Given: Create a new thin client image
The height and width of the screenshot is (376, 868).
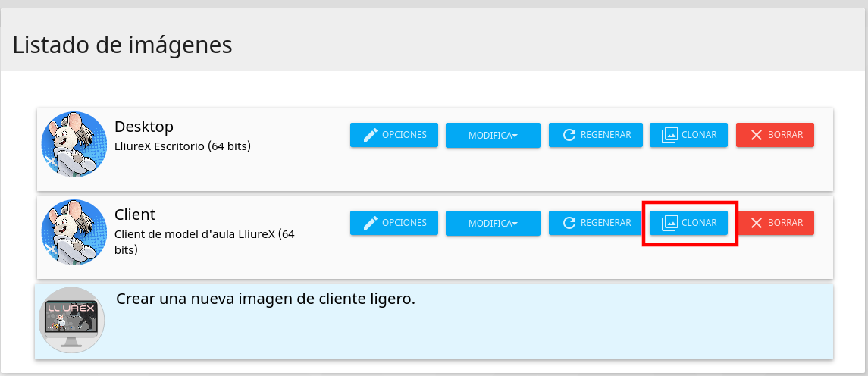Looking at the screenshot, I should (x=265, y=299).
